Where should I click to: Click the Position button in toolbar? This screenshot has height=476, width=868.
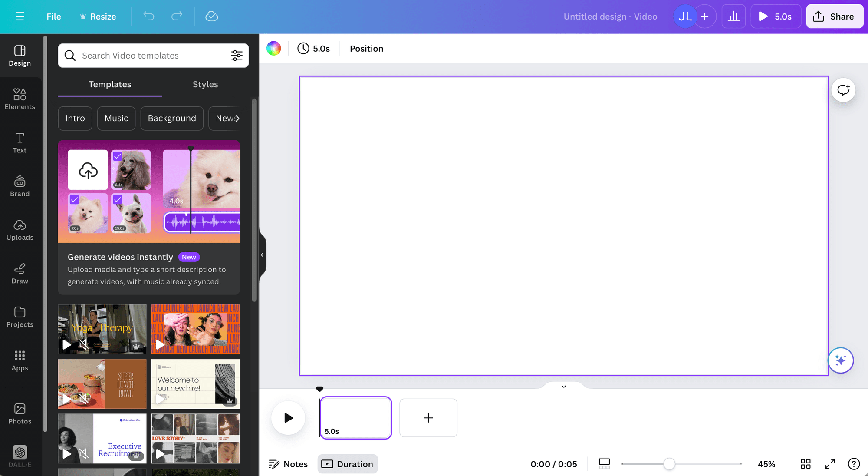367,48
